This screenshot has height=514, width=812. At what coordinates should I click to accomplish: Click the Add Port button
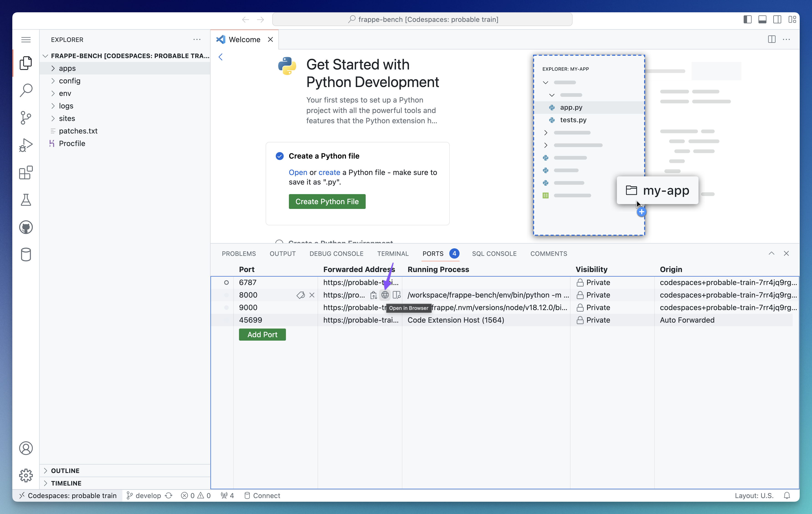pyautogui.click(x=262, y=334)
